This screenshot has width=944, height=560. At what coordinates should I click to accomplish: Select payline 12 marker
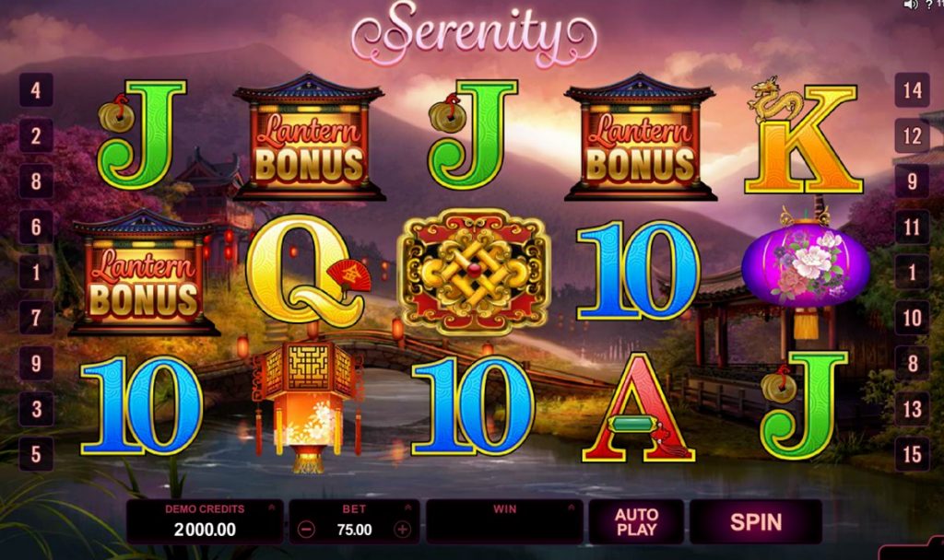point(912,136)
